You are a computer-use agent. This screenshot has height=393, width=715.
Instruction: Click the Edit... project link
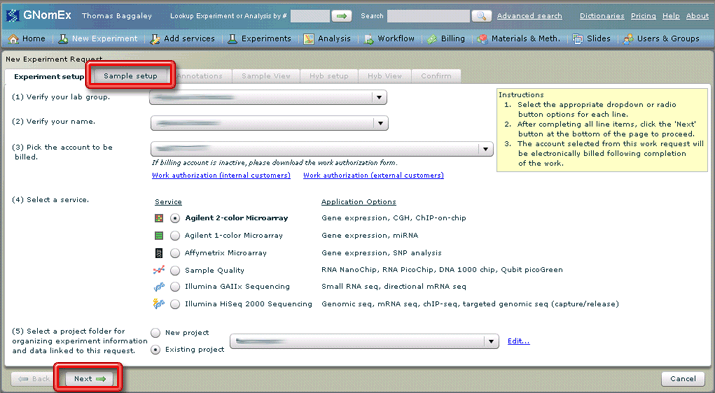coord(518,341)
